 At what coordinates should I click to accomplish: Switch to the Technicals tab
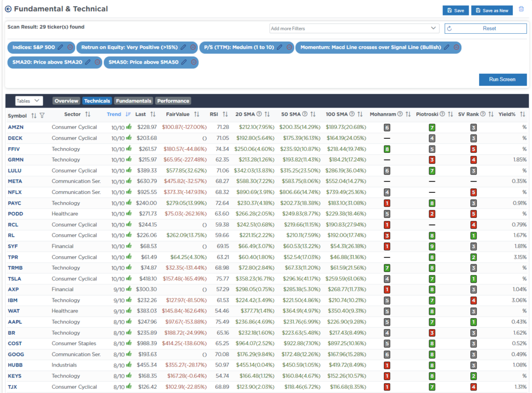coord(97,101)
